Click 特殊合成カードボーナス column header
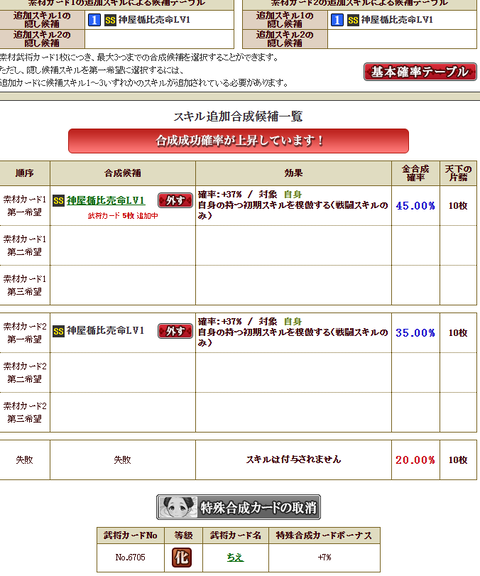The height and width of the screenshot is (576, 480). (x=325, y=536)
